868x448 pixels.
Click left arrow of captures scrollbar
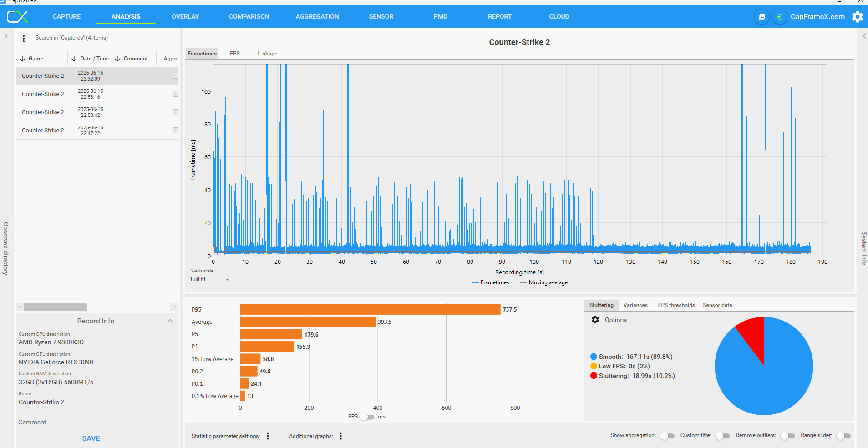pos(20,307)
